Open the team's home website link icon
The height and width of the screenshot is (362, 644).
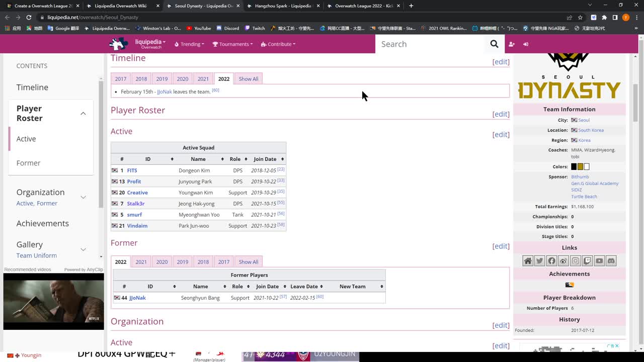click(x=528, y=260)
